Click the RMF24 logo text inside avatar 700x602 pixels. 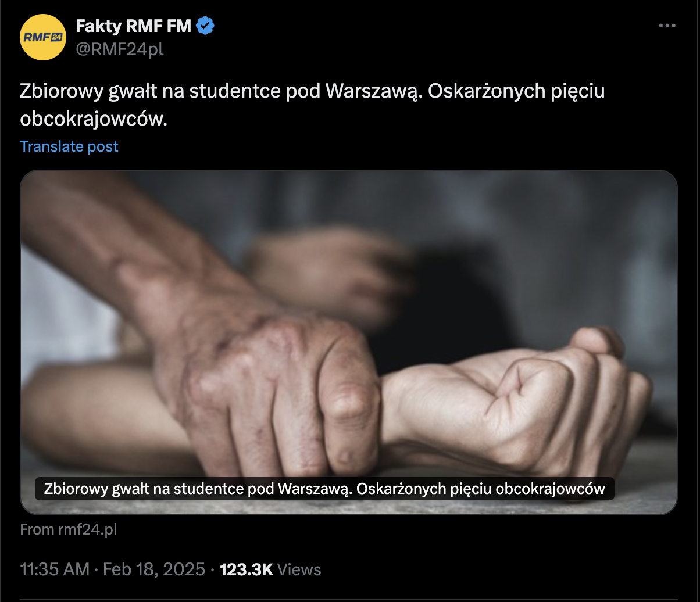43,38
